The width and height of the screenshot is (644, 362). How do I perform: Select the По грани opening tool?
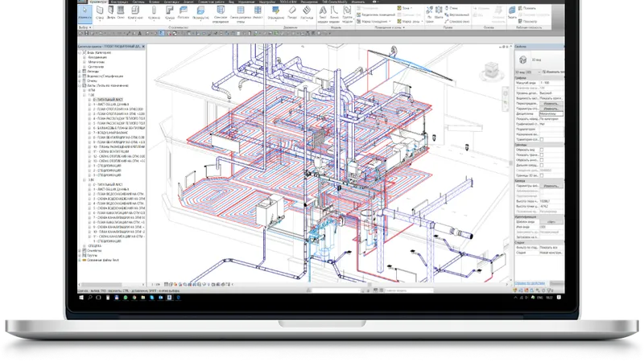(429, 14)
